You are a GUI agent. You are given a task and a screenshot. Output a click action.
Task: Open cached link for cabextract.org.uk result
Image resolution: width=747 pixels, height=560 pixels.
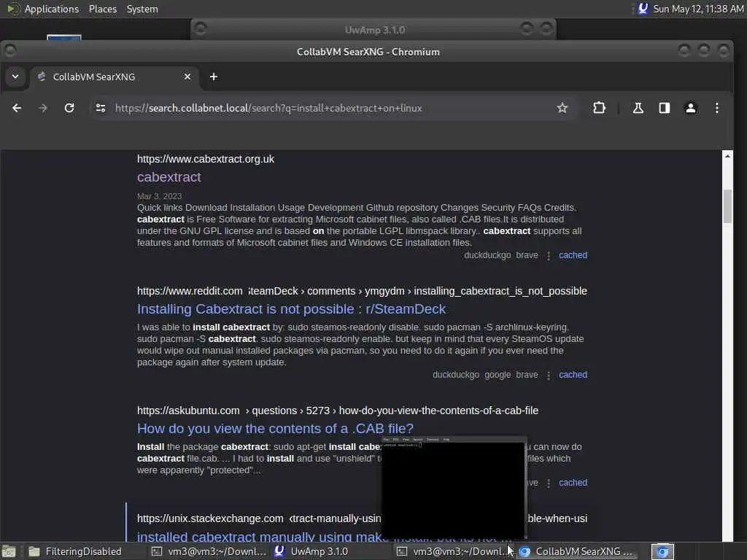coord(573,255)
